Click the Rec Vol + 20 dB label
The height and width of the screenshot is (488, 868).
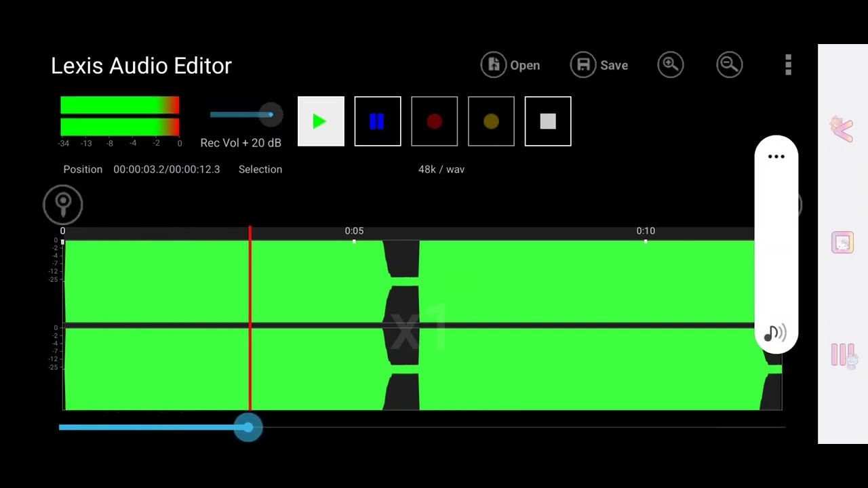coord(241,143)
